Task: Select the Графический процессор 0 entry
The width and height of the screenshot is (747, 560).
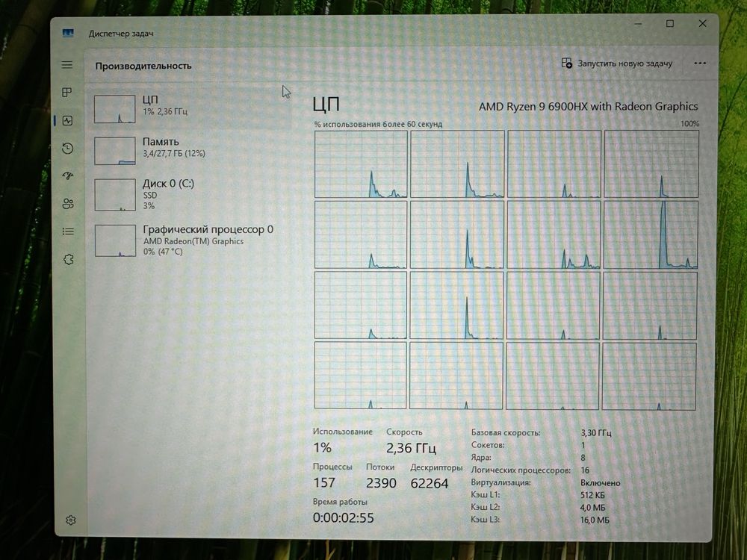Action: pos(189,240)
